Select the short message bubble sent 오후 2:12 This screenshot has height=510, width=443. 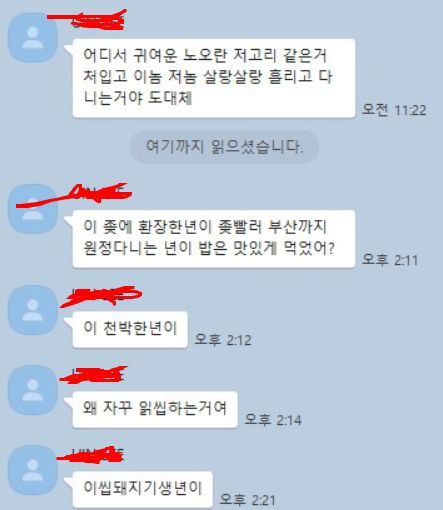[x=130, y=329]
